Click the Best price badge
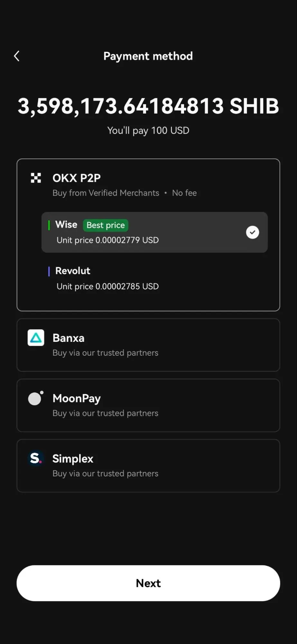This screenshot has width=297, height=644. 106,225
